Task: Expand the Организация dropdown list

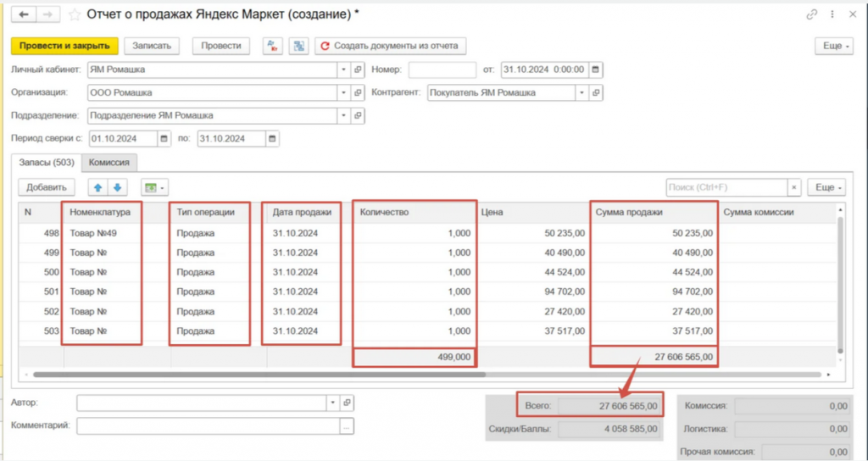Action: (343, 92)
